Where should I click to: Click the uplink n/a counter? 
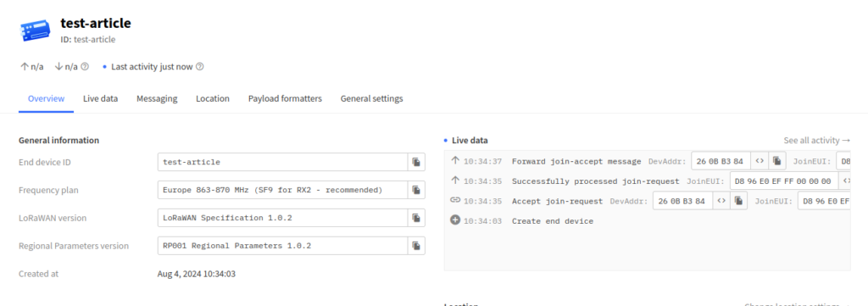pos(31,66)
